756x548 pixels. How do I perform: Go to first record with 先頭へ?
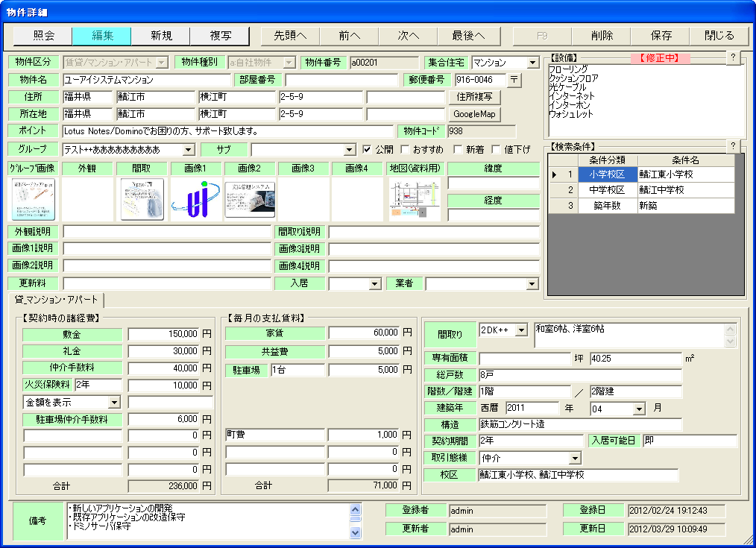click(x=290, y=36)
